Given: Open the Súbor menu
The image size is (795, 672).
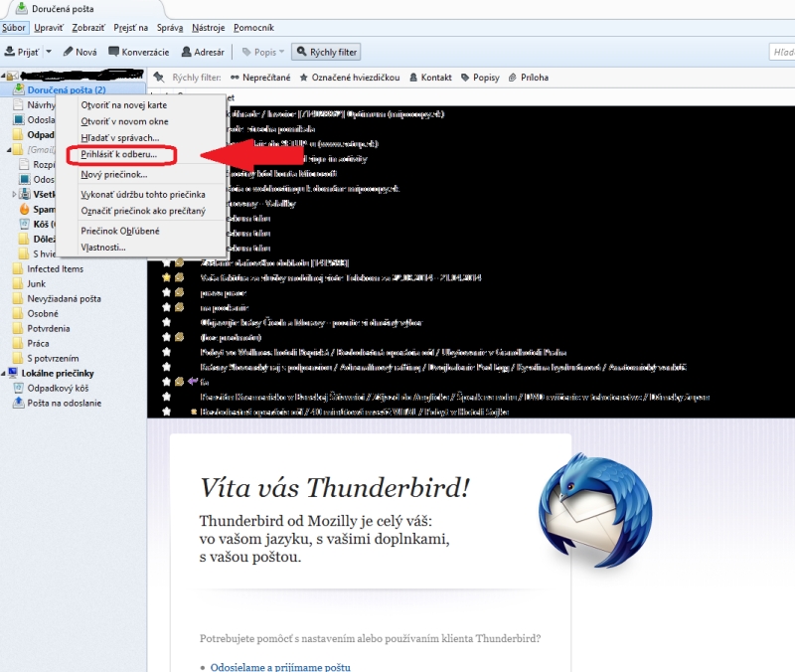Looking at the screenshot, I should tap(14, 28).
